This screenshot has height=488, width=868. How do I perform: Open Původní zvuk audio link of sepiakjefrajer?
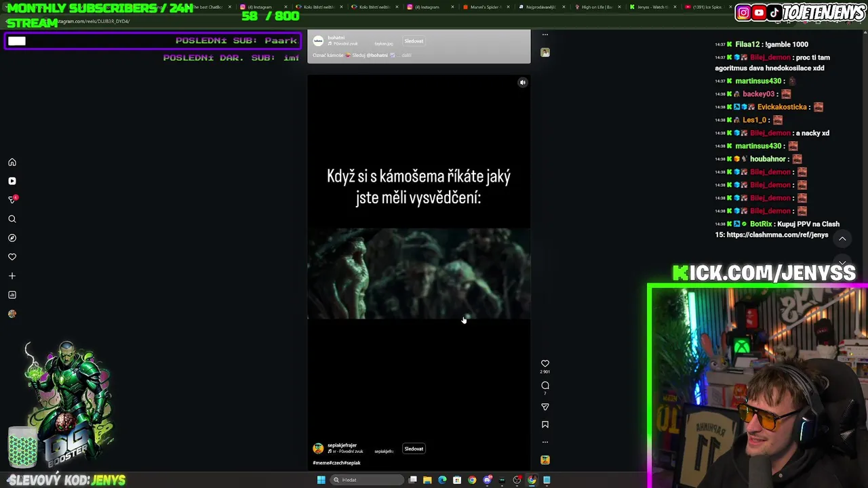click(346, 451)
